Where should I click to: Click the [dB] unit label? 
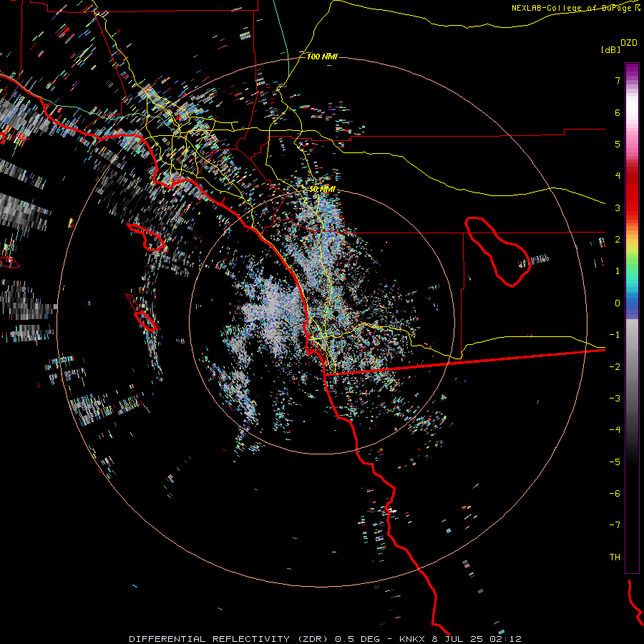[x=610, y=49]
